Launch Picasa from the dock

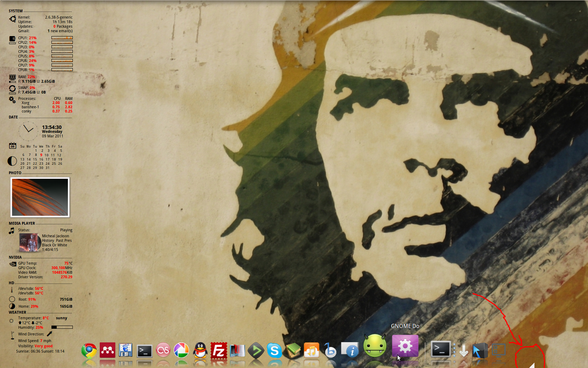tap(181, 350)
